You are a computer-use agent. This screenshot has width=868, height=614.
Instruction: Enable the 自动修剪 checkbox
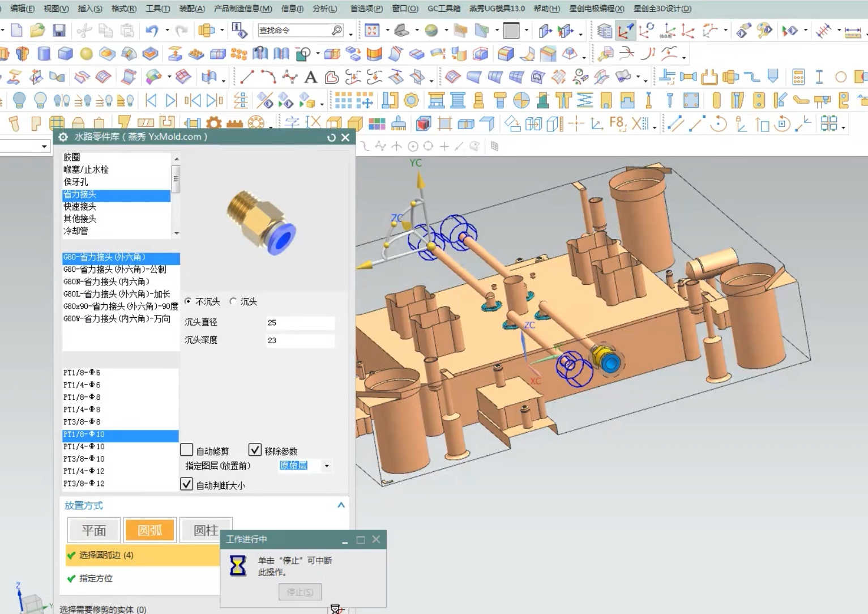[187, 450]
